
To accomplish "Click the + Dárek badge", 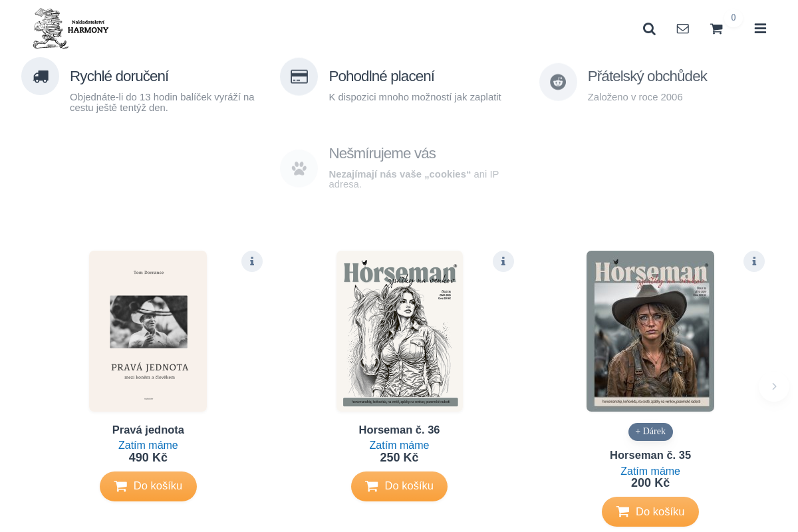I will coord(650,432).
